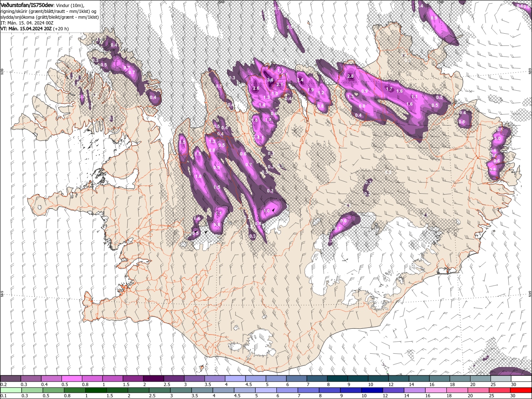Select snow legend swatch between 25 and 30
This screenshot has height=399, width=532.
(501, 379)
